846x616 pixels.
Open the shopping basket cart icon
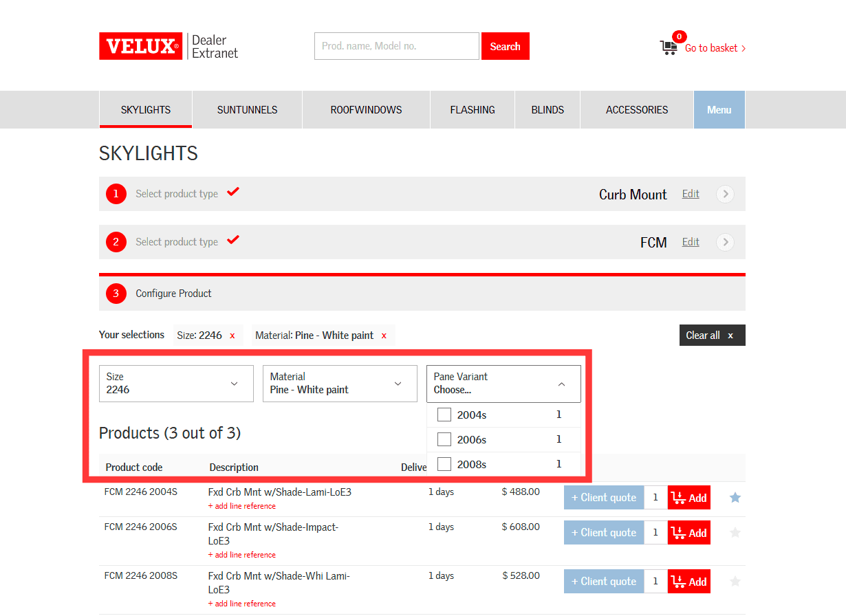(x=669, y=47)
